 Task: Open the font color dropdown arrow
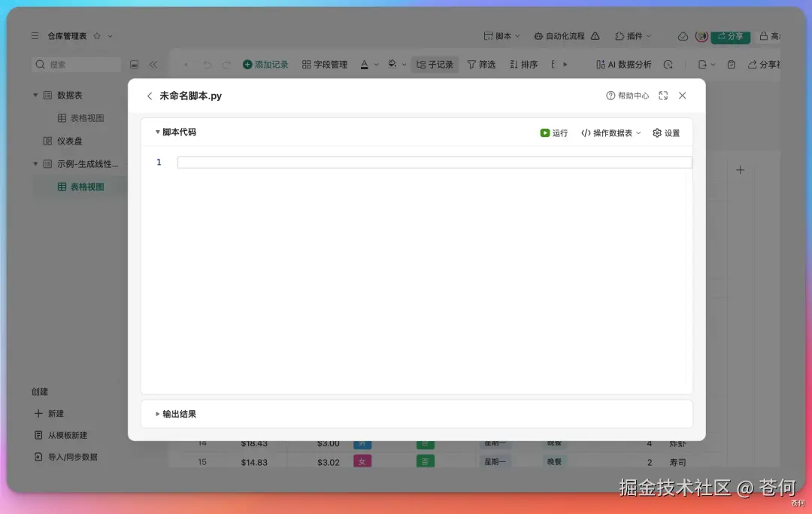pos(377,65)
